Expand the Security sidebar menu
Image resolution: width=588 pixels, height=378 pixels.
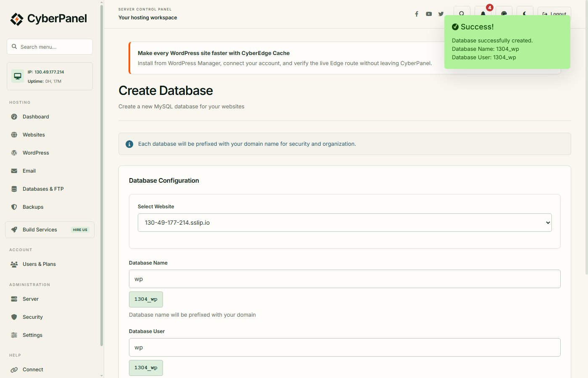(x=50, y=317)
